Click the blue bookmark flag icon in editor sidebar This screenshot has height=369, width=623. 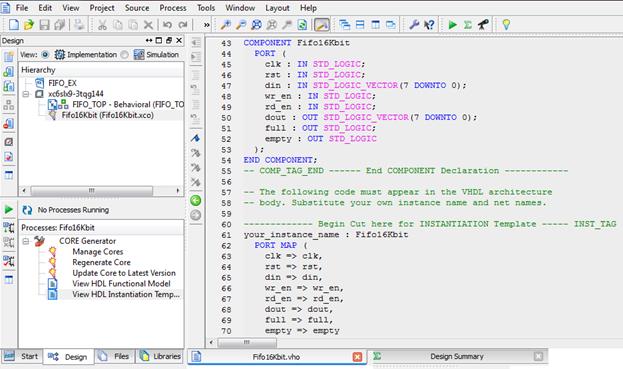195,138
